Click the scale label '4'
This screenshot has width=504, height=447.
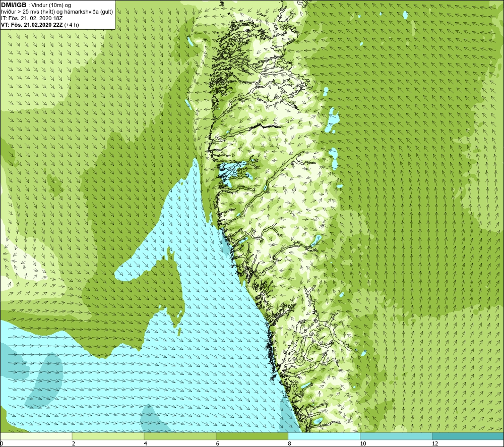146,444
